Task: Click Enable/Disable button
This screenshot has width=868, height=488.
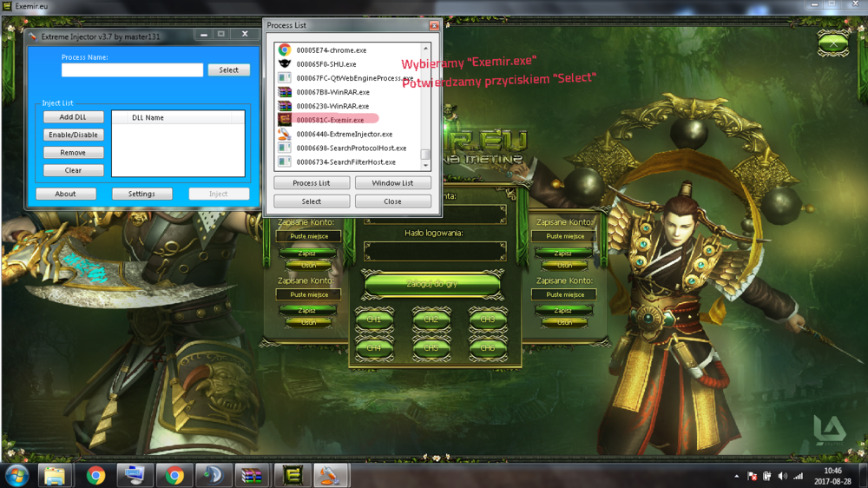Action: [73, 135]
